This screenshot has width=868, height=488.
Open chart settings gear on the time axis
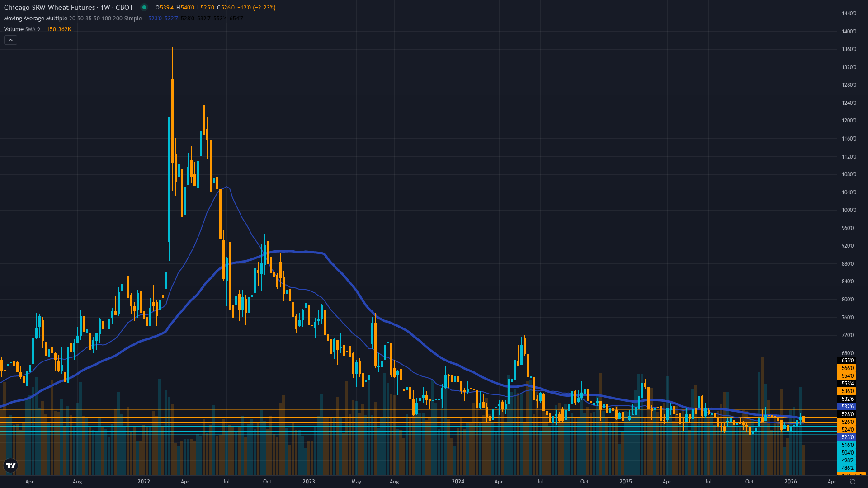[x=853, y=482]
